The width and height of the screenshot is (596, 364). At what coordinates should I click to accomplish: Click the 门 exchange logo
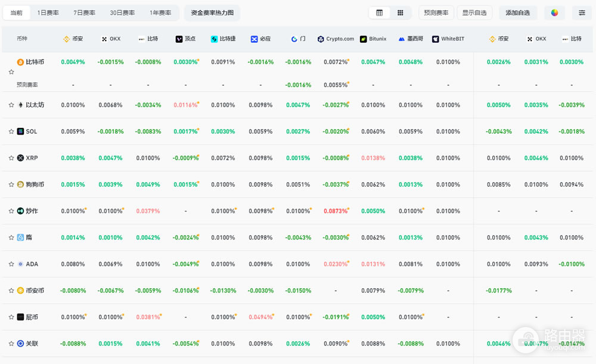tap(294, 39)
